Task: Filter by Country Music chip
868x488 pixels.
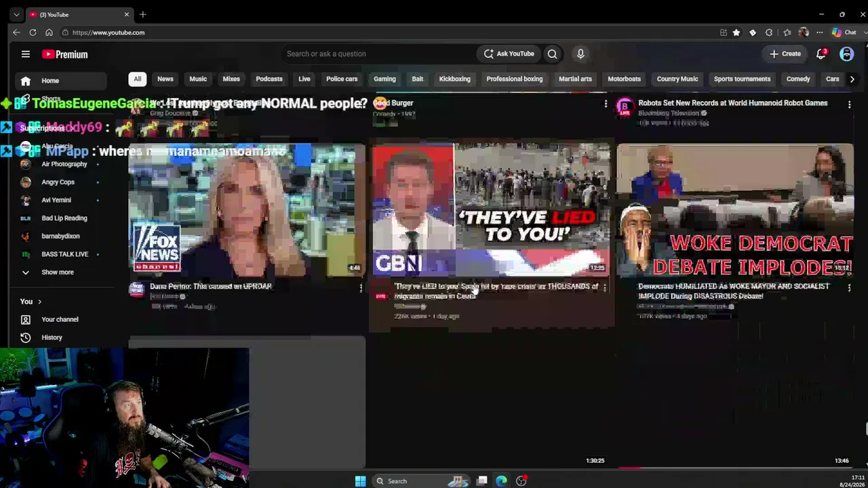Action: click(677, 79)
